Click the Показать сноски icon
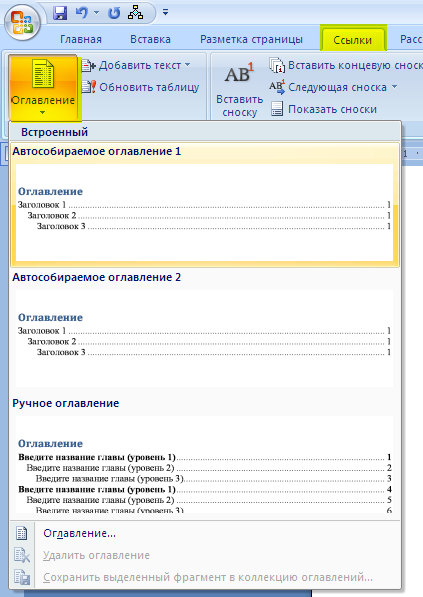Screen dimensions: 423x597 277,109
